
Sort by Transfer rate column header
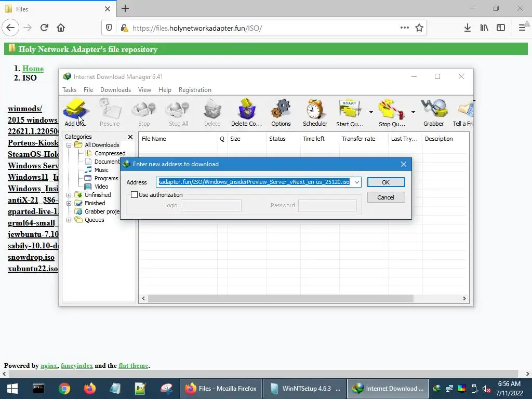364,139
